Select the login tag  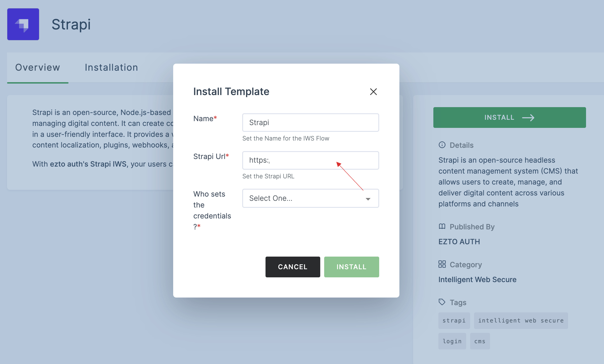[x=452, y=341]
